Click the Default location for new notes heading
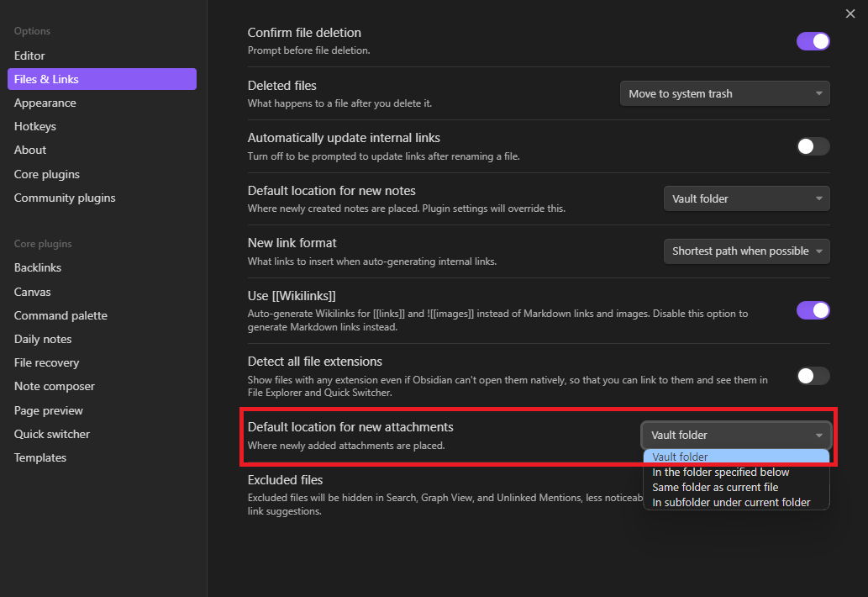Screen dimensions: 868x597 coord(332,191)
